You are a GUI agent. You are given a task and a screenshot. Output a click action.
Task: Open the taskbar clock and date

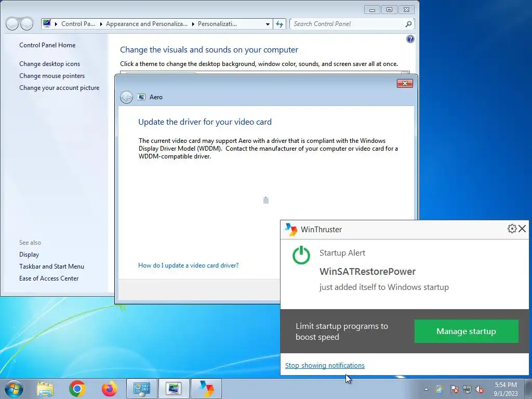pyautogui.click(x=506, y=389)
